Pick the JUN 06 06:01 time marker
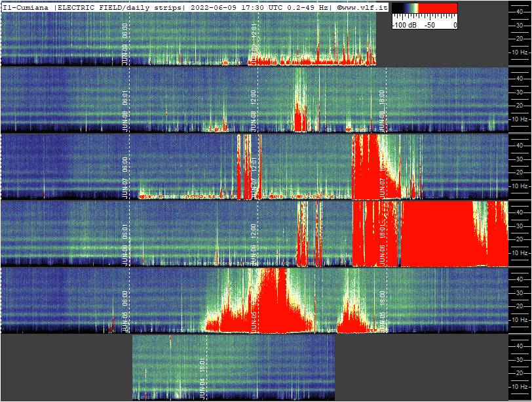Viewport: 532px width, 402px height. pos(125,243)
